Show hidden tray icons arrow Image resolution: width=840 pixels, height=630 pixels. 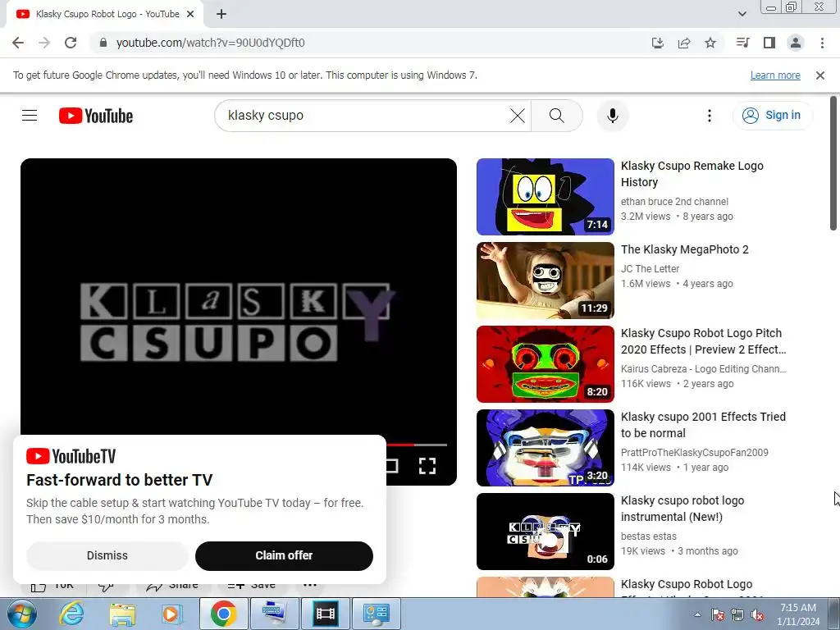click(x=697, y=614)
